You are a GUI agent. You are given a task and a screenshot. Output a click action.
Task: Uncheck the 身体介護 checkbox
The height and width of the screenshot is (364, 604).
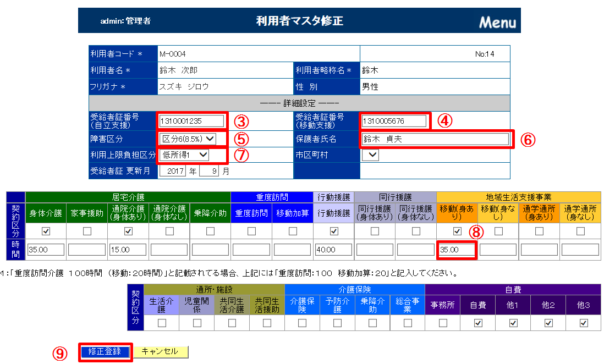click(46, 231)
